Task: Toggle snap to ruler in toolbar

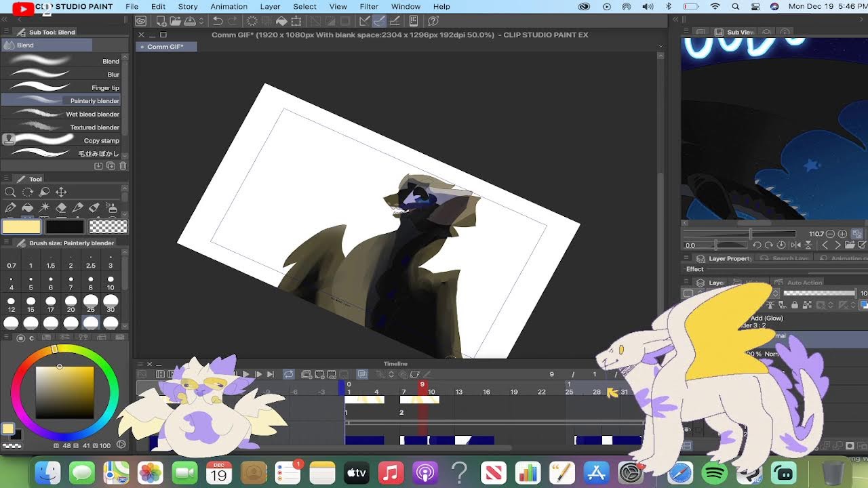Action: coord(365,21)
